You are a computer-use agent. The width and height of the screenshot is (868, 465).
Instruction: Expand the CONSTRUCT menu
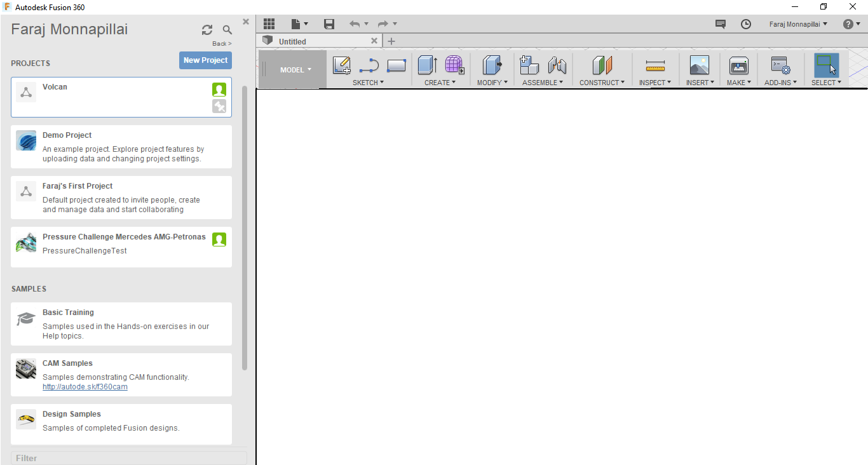(x=602, y=83)
